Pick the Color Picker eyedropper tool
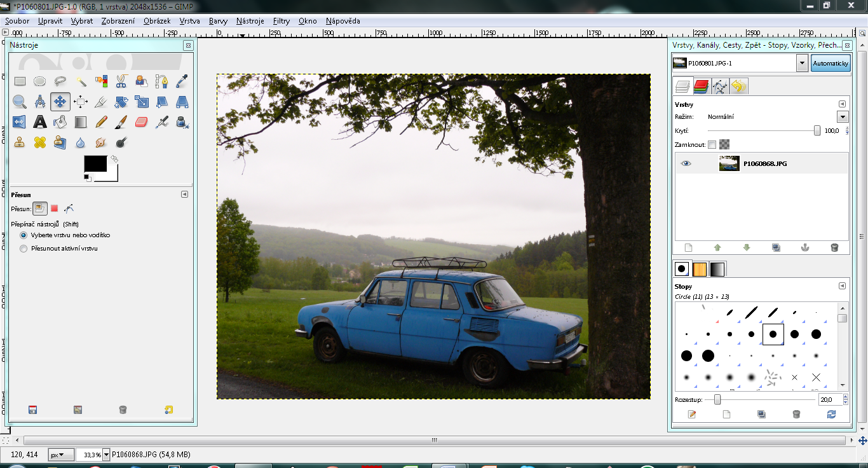Screen dimensions: 868x468 (x=182, y=81)
